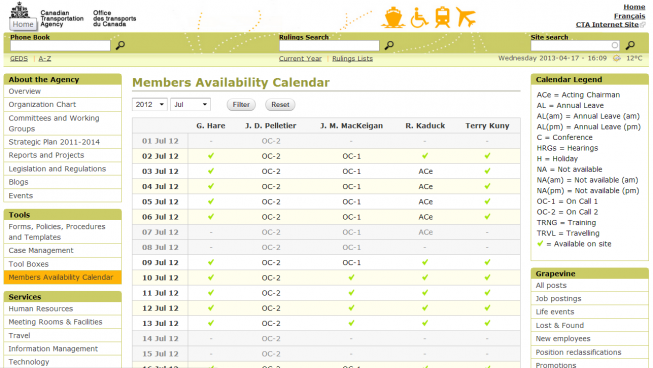Viewport: 653px width, 368px height.
Task: Click the orange wheelchair accessibility icon
Action: point(419,18)
